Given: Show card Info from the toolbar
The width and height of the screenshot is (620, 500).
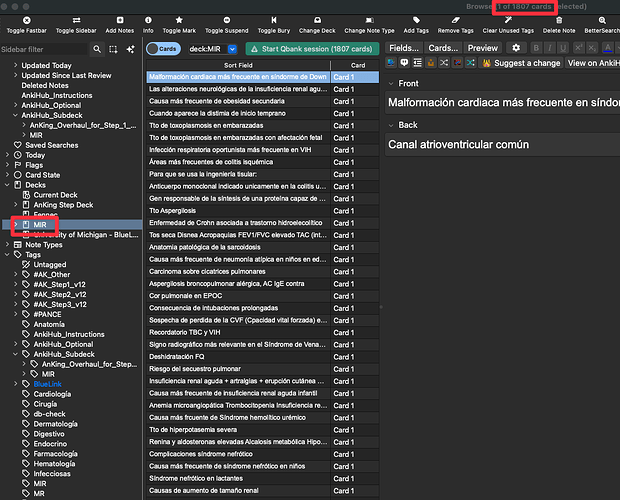Looking at the screenshot, I should point(148,20).
